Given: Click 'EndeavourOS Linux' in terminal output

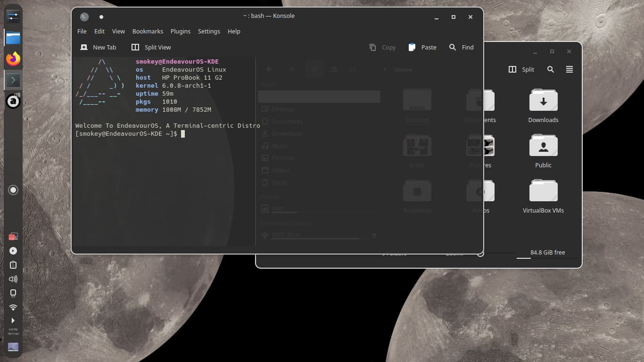Looking at the screenshot, I should coord(194,70).
